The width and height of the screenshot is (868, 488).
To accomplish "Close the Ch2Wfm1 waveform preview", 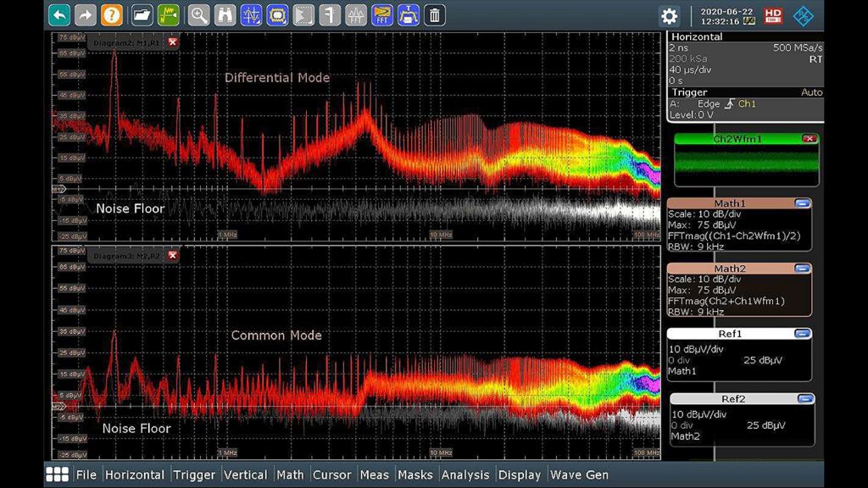I will coord(809,139).
